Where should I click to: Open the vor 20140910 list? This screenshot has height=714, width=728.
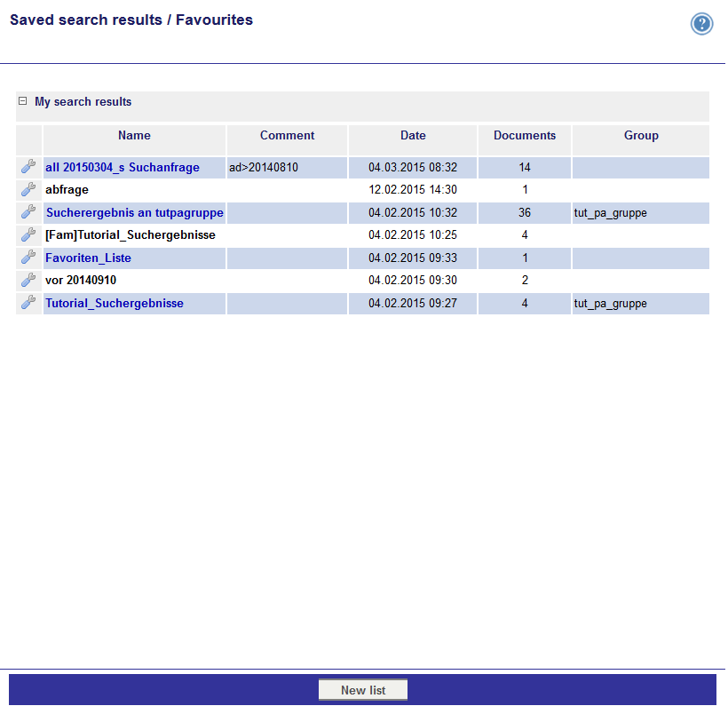click(81, 280)
